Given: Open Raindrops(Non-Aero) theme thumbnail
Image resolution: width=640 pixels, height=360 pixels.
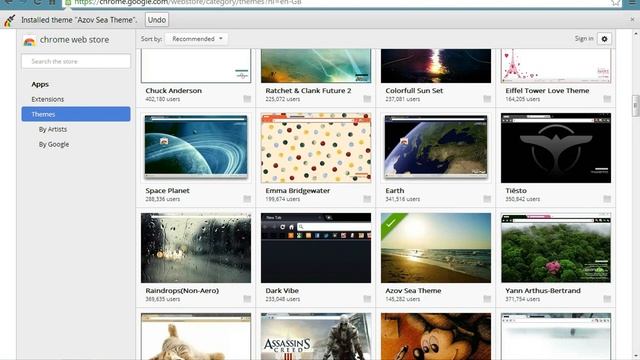Looking at the screenshot, I should click(x=196, y=248).
